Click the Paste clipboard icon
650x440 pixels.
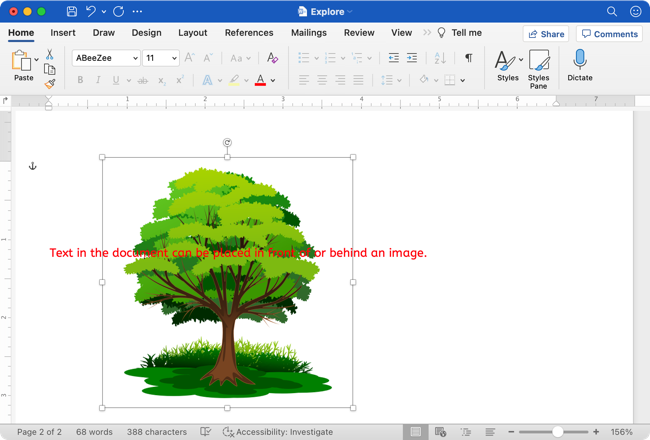(x=22, y=62)
